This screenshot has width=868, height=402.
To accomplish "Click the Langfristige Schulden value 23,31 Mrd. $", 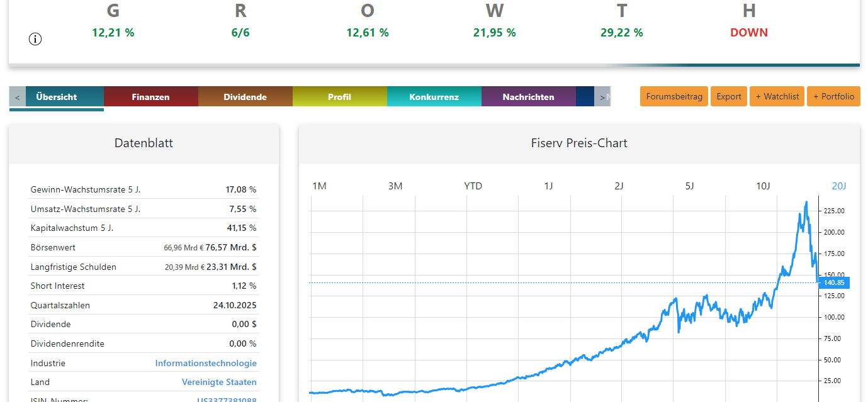I will pos(232,267).
